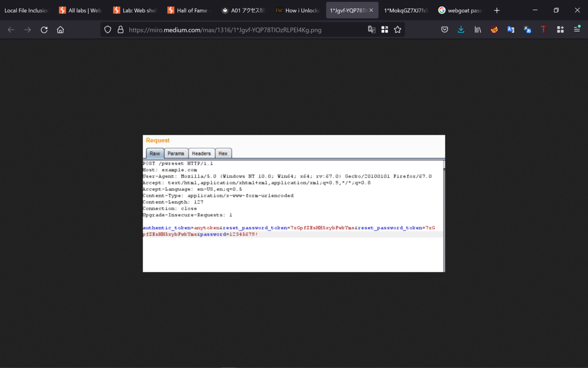Click the 'Upgrade-Insecure-Requests: 1' line
The width and height of the screenshot is (588, 368).
click(x=188, y=215)
